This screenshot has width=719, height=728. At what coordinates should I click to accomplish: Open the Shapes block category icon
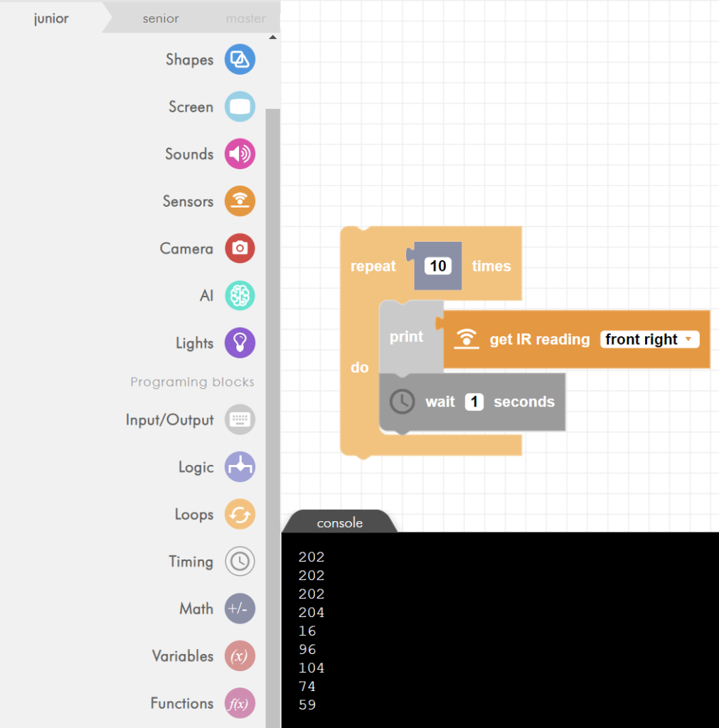coord(240,60)
